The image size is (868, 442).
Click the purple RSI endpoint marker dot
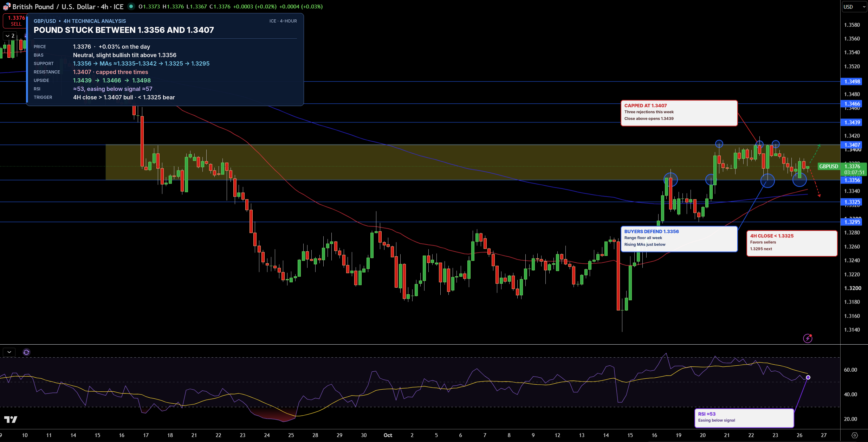point(808,377)
